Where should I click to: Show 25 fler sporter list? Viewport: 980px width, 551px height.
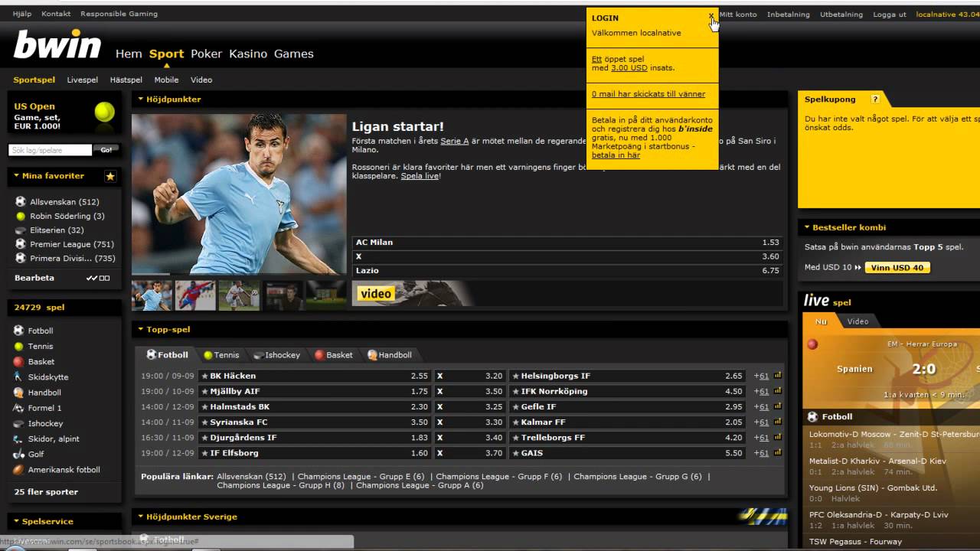(x=46, y=492)
